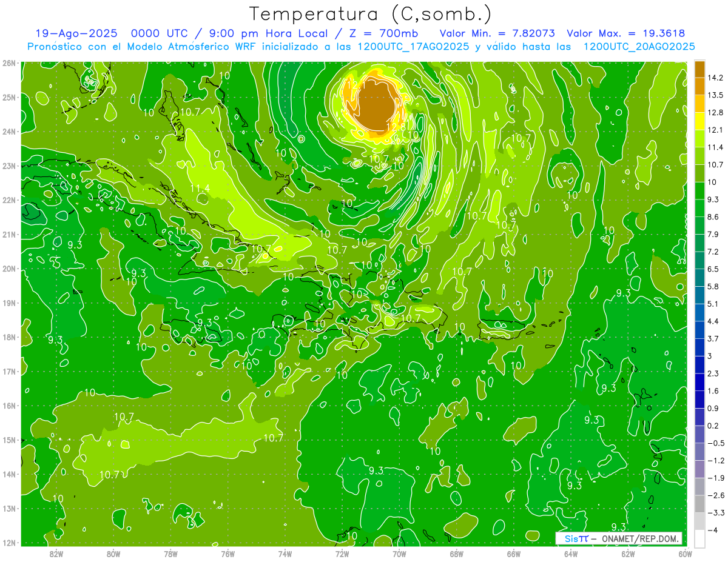Click the 3.7 colorbar tick label
This screenshot has height=562, width=728.
(x=713, y=339)
